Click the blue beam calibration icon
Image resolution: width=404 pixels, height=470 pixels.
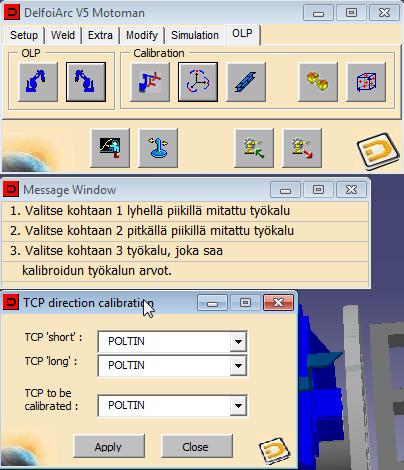tap(246, 82)
